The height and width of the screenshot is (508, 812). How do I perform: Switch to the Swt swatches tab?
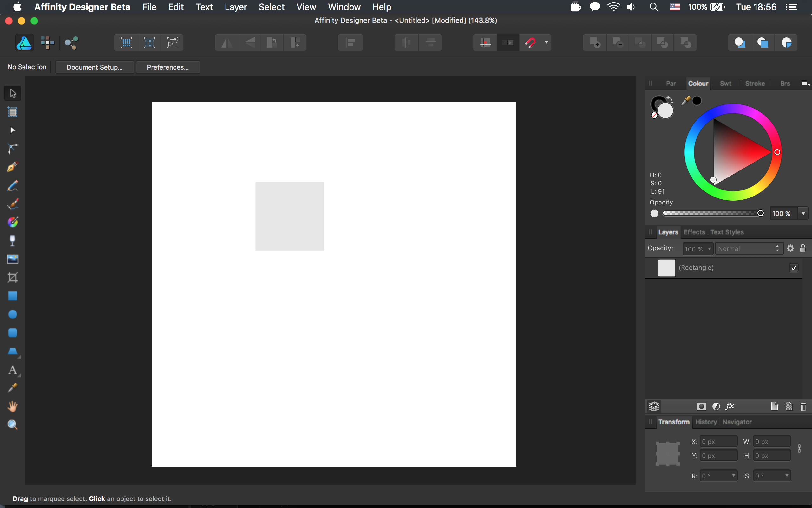[725, 83]
